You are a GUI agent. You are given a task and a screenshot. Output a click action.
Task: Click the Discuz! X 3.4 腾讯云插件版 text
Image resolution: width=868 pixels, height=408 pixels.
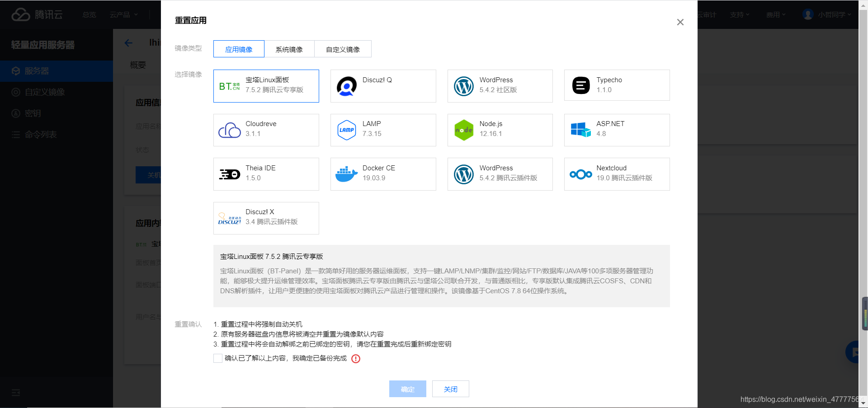(272, 222)
